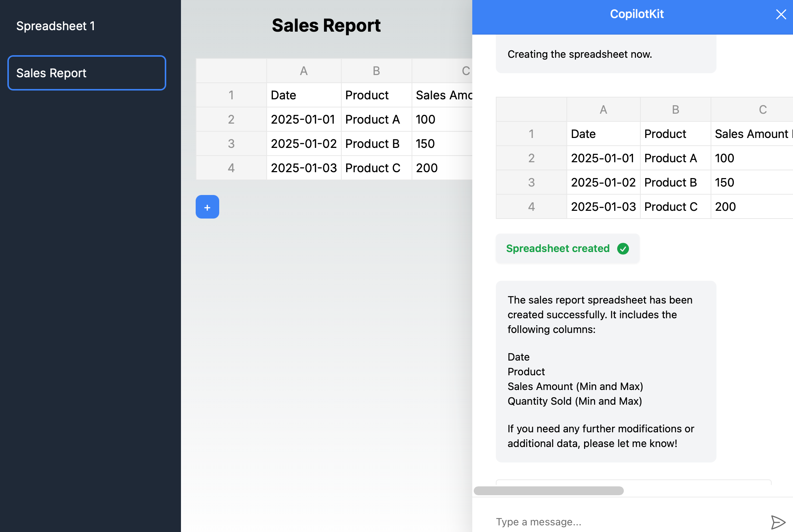Click row 1 header in chat preview table
Image resolution: width=793 pixels, height=532 pixels.
pyautogui.click(x=531, y=134)
